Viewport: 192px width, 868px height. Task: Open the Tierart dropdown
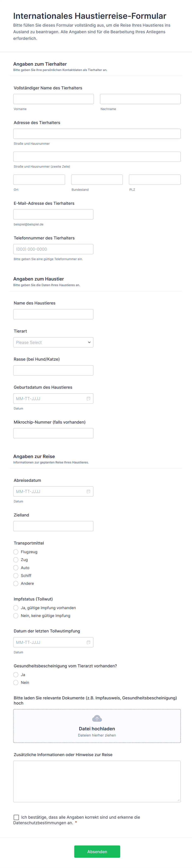pyautogui.click(x=53, y=342)
